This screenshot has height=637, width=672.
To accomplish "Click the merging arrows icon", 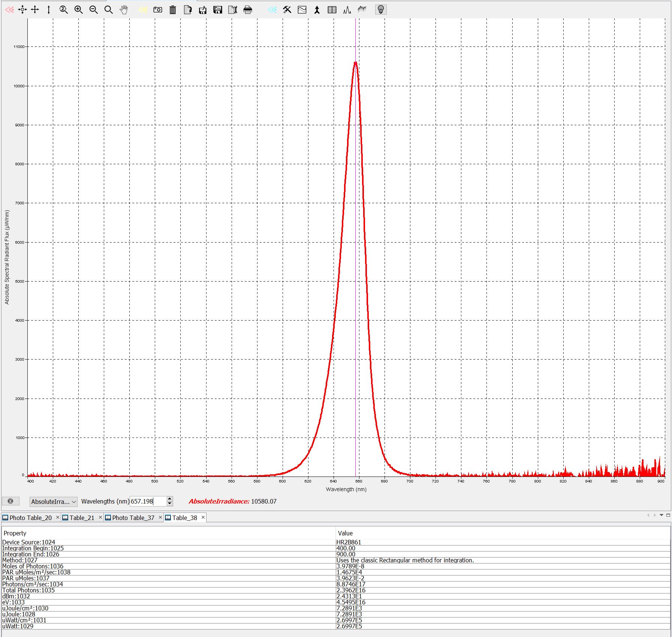I will [x=317, y=10].
